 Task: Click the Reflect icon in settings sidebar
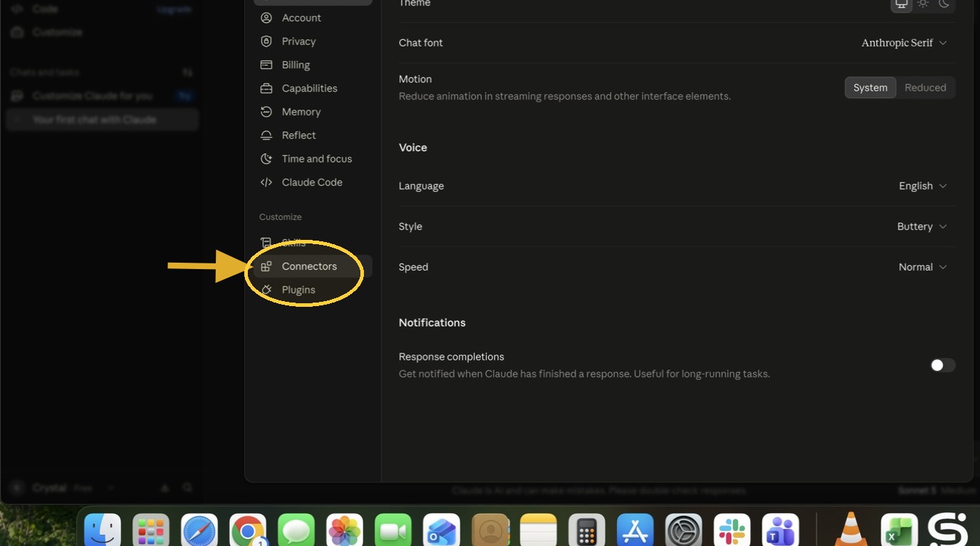[266, 135]
